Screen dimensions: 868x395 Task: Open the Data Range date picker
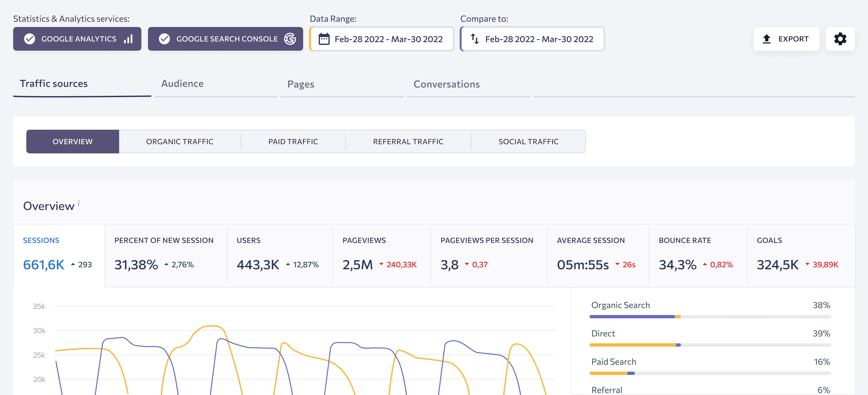tap(382, 39)
